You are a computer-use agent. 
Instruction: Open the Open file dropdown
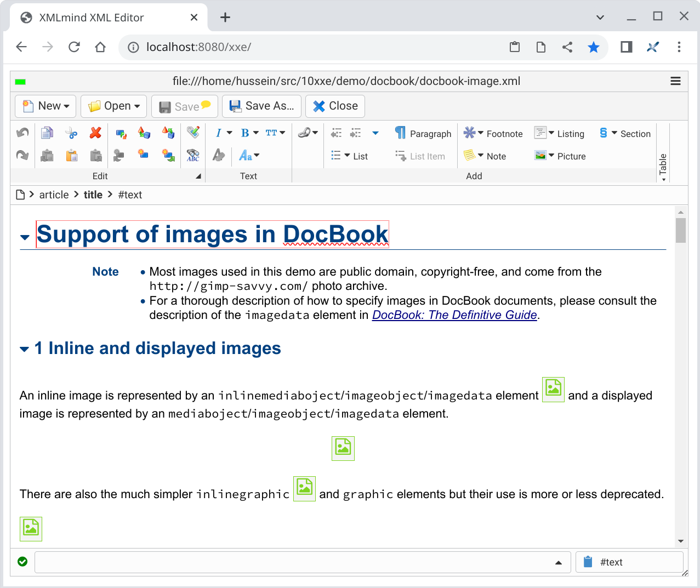click(x=113, y=106)
